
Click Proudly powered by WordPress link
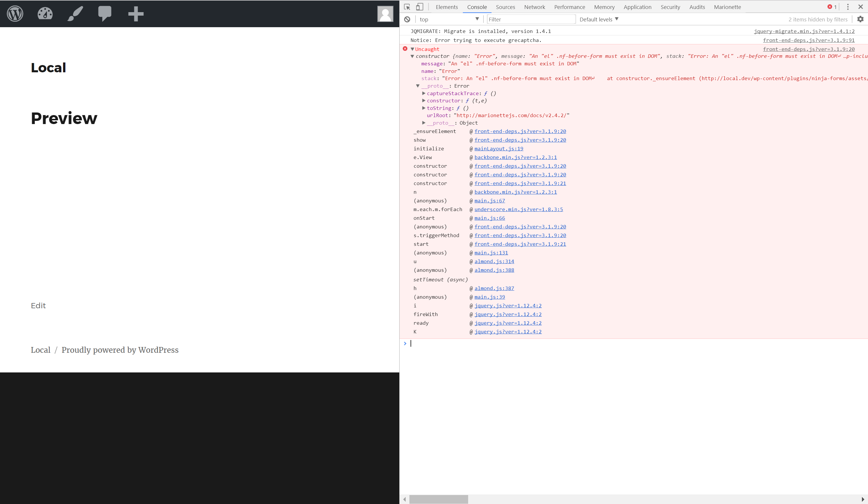click(x=120, y=350)
